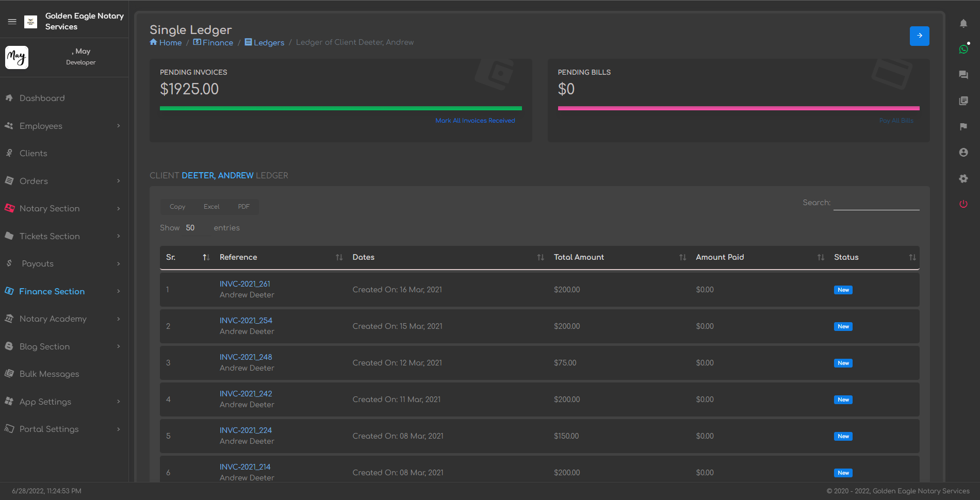Click Mark All Invoices Received link
Image resolution: width=980 pixels, height=500 pixels.
pos(475,121)
